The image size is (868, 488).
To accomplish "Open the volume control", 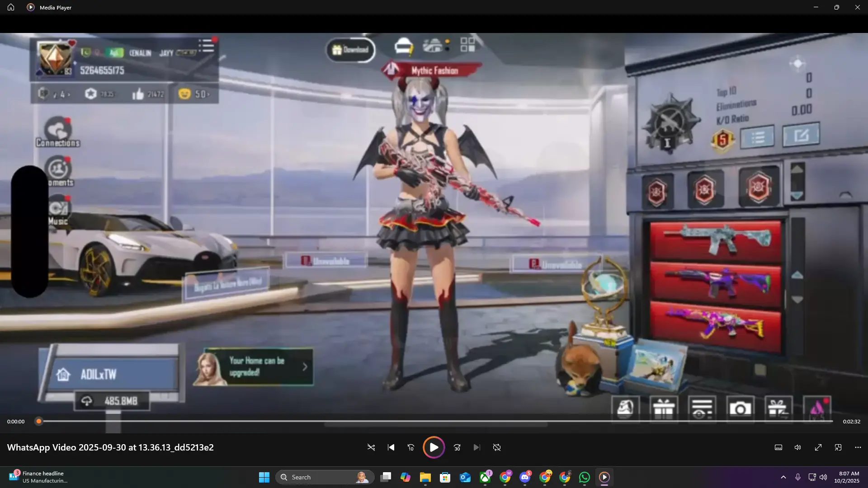I will point(798,447).
